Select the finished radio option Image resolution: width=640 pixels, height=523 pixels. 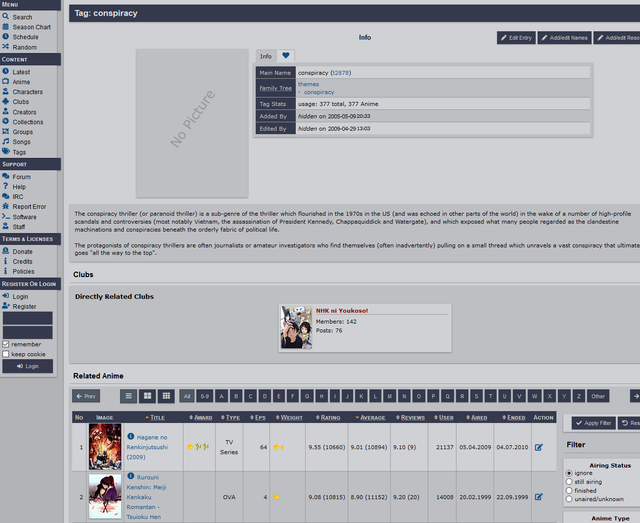point(569,490)
